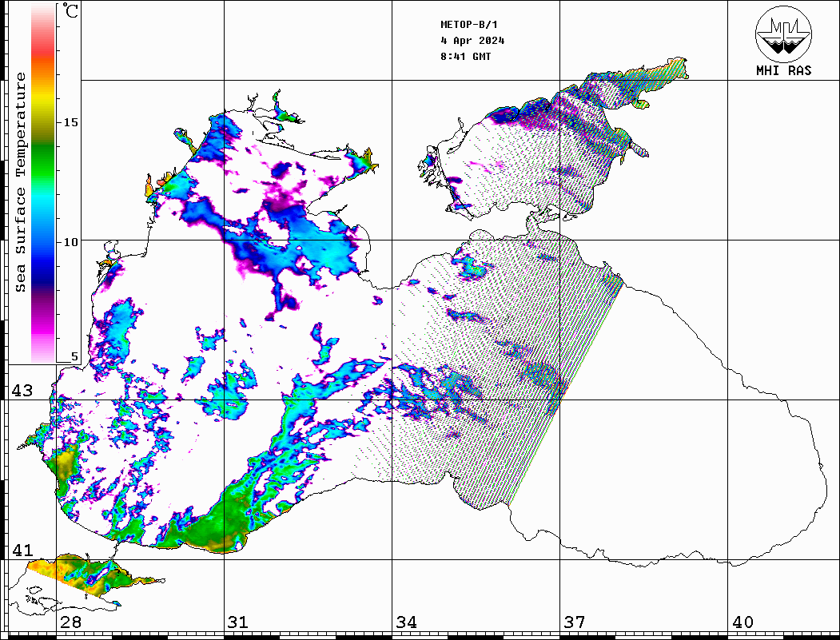This screenshot has height=640, width=840.
Task: Click longitude label '31' on bottom axis
Action: pyautogui.click(x=238, y=622)
